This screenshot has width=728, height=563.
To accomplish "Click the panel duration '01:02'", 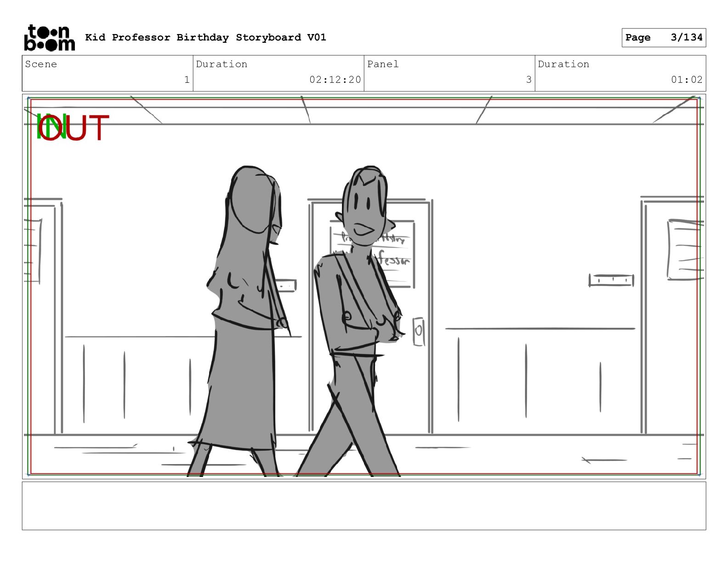I will [687, 80].
